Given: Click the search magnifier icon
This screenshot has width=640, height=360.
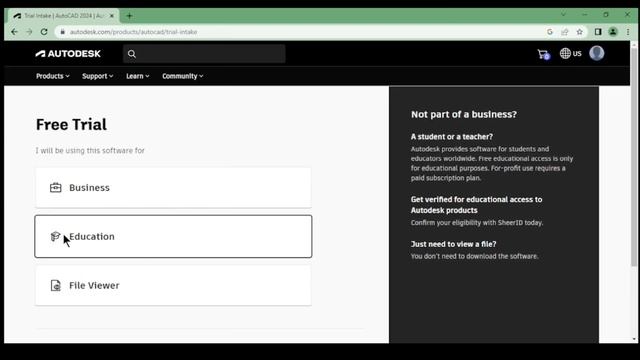Looking at the screenshot, I should 131,54.
